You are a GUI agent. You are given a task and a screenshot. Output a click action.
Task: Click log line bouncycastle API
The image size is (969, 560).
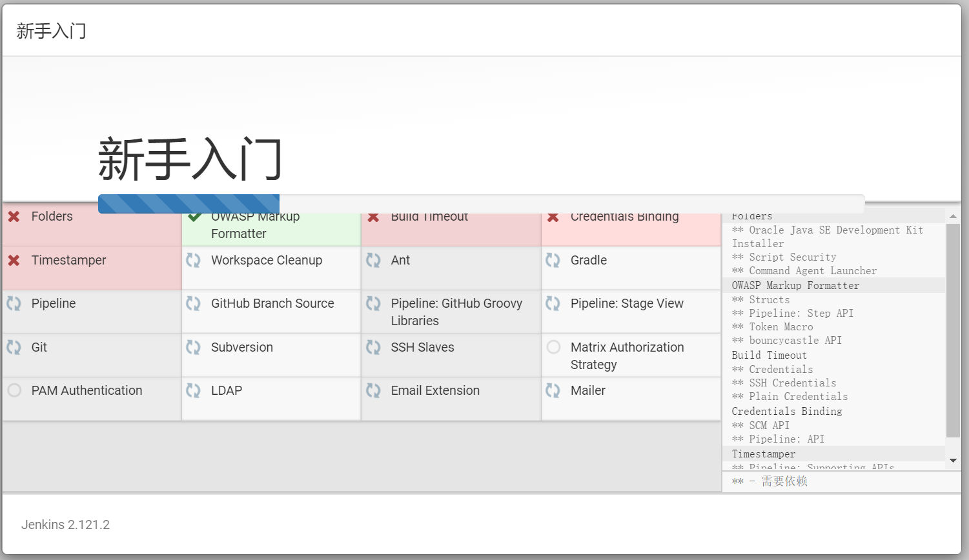(787, 341)
